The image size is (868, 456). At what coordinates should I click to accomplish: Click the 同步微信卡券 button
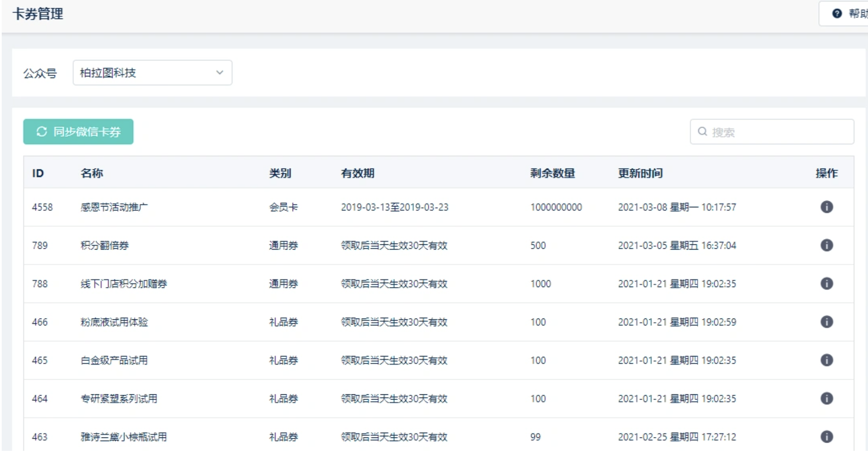pyautogui.click(x=78, y=131)
